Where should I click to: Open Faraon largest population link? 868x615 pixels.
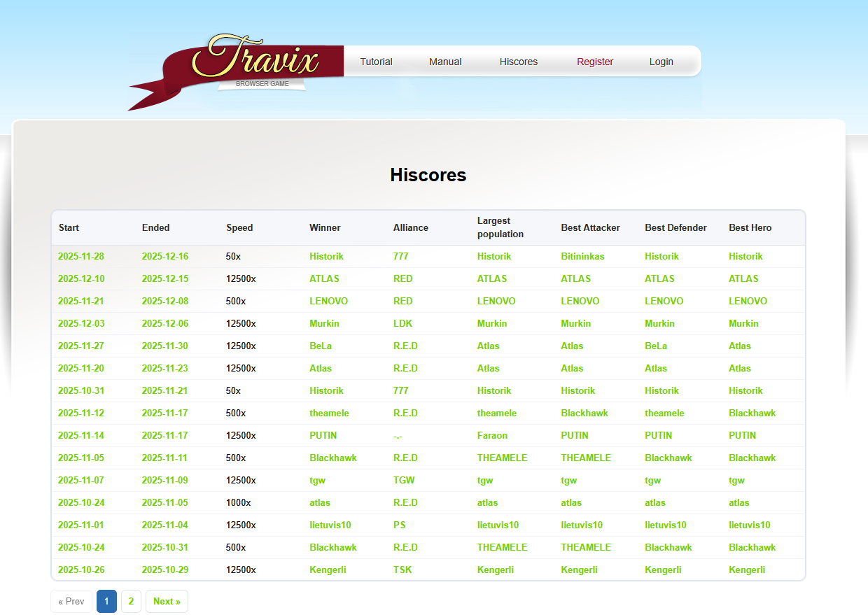(x=492, y=436)
